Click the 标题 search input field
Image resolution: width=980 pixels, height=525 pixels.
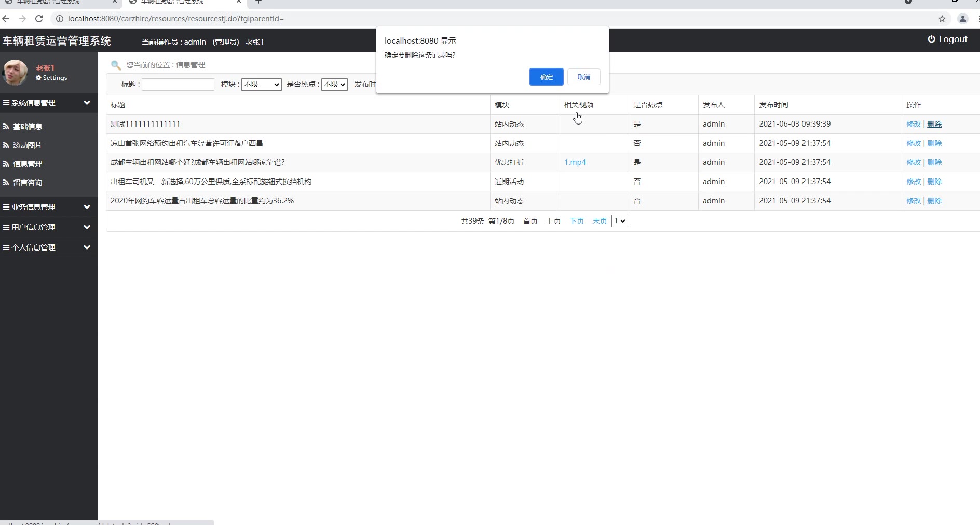(178, 85)
